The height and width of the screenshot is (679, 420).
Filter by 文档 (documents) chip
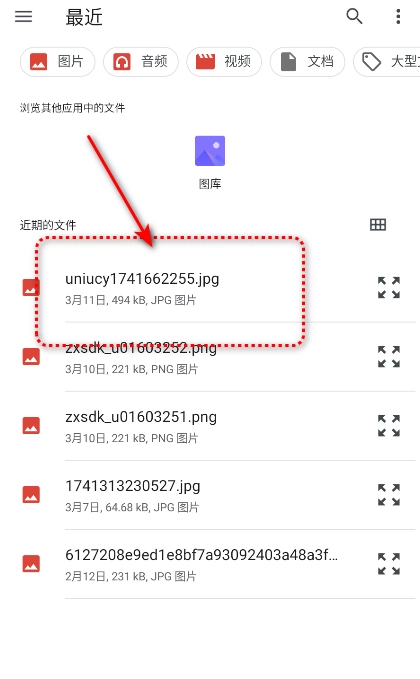pyautogui.click(x=307, y=61)
